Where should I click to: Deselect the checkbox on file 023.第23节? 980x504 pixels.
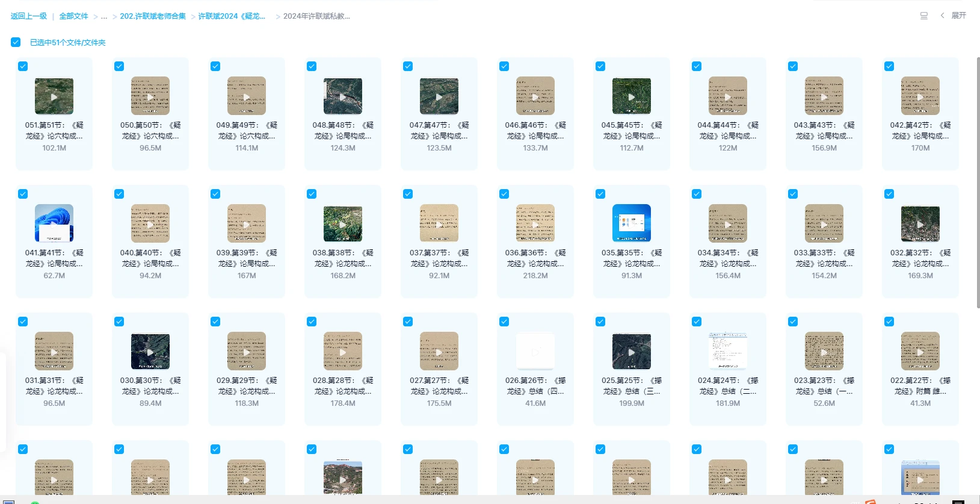click(x=793, y=322)
